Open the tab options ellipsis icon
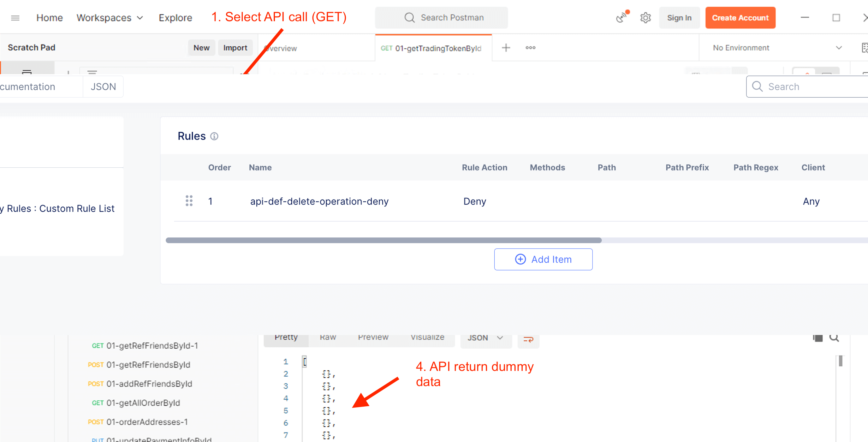The height and width of the screenshot is (442, 868). pos(530,48)
